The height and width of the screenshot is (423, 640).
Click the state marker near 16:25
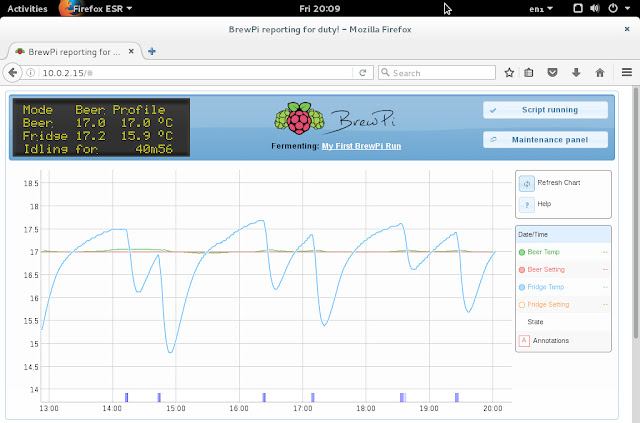264,397
